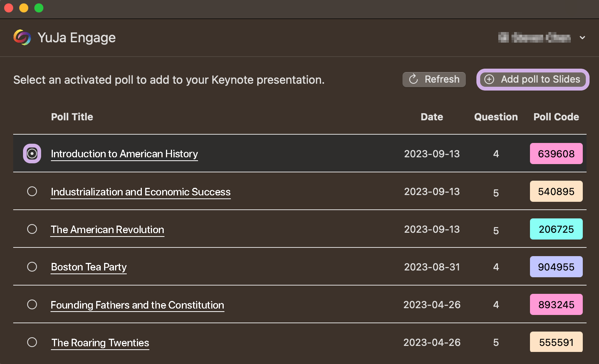Click the YuJa Engage logo icon

pos(22,37)
